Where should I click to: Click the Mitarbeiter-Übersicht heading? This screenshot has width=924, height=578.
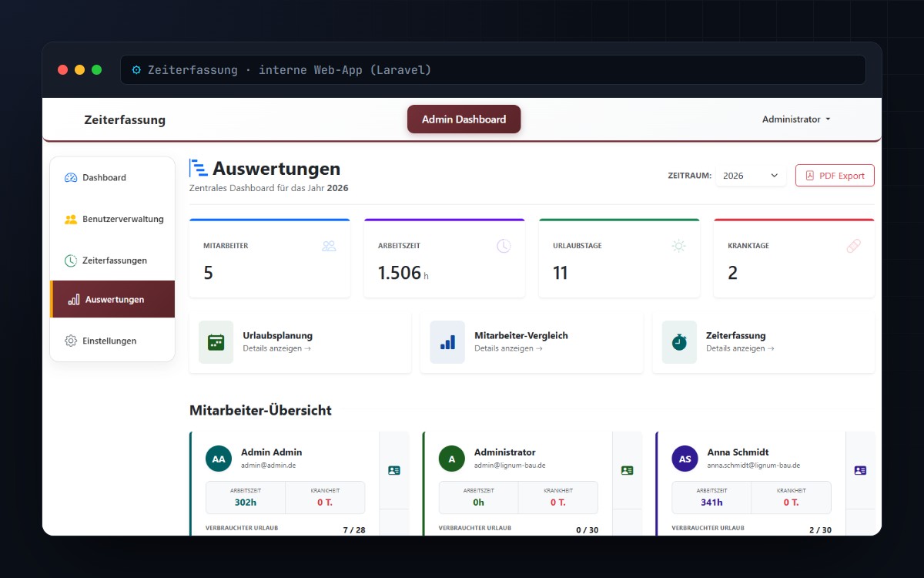coord(260,411)
